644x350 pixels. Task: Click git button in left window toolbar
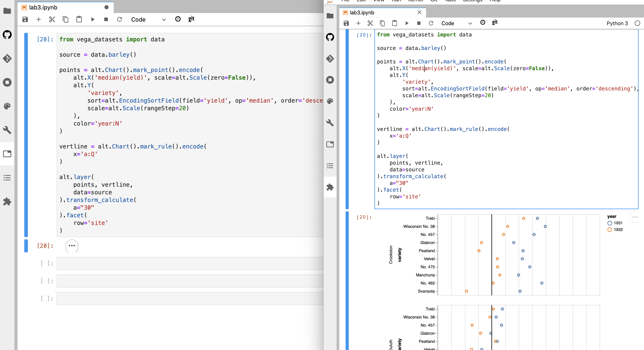191,19
